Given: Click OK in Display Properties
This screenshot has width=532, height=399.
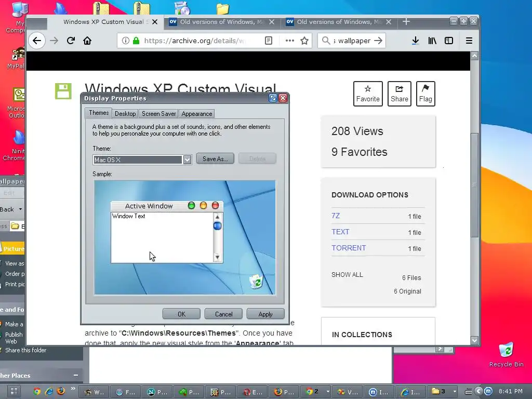Looking at the screenshot, I should [x=181, y=314].
